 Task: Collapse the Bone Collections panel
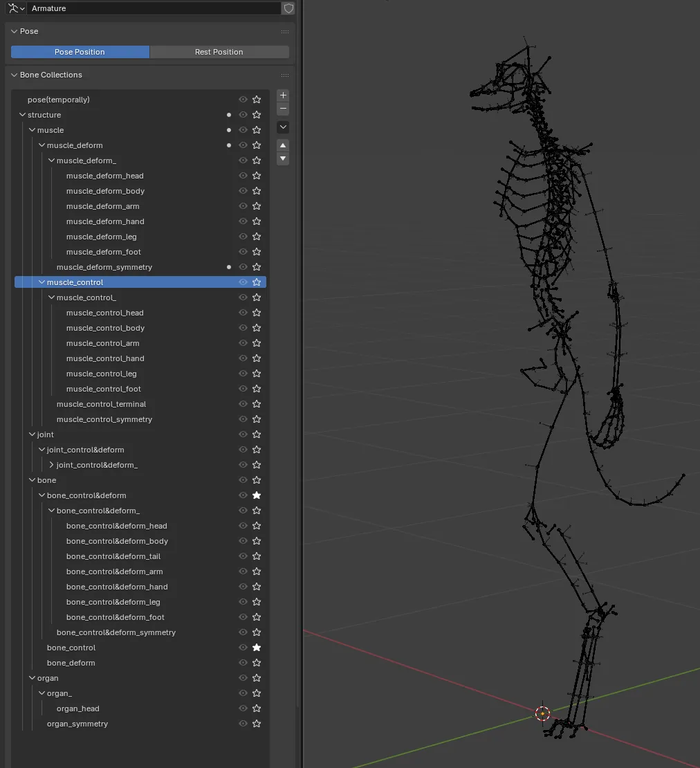pos(15,75)
